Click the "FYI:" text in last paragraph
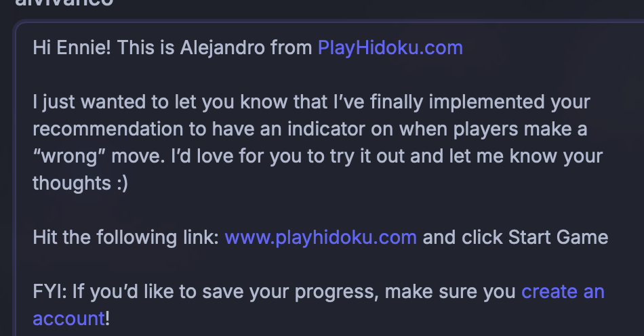Screen dimensions: 644x336 click(49, 292)
